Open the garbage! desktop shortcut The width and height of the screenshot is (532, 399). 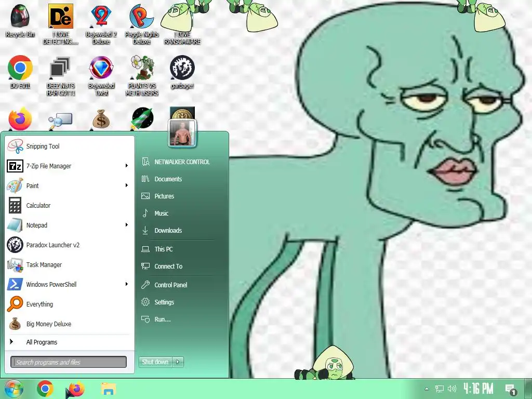pyautogui.click(x=182, y=72)
